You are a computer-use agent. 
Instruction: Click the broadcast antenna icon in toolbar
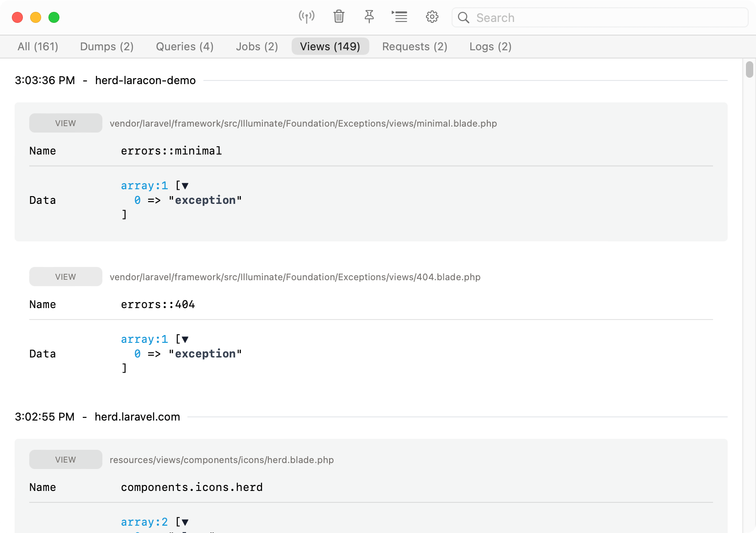pos(307,17)
